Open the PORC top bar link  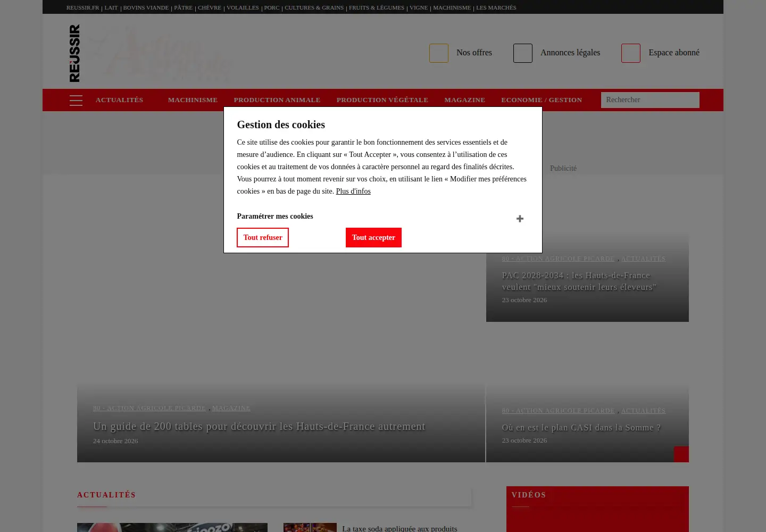coord(272,7)
